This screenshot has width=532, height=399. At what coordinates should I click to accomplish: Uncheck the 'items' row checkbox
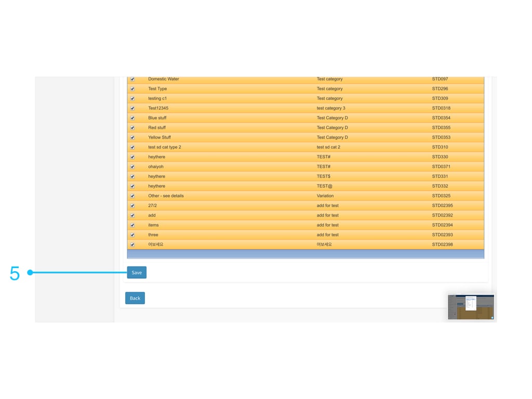click(x=132, y=225)
